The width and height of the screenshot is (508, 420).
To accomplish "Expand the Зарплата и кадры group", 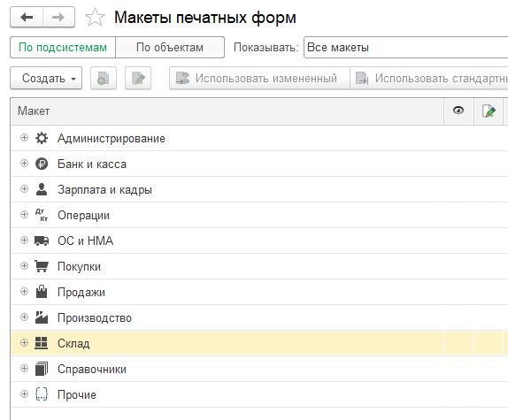I will (24, 189).
